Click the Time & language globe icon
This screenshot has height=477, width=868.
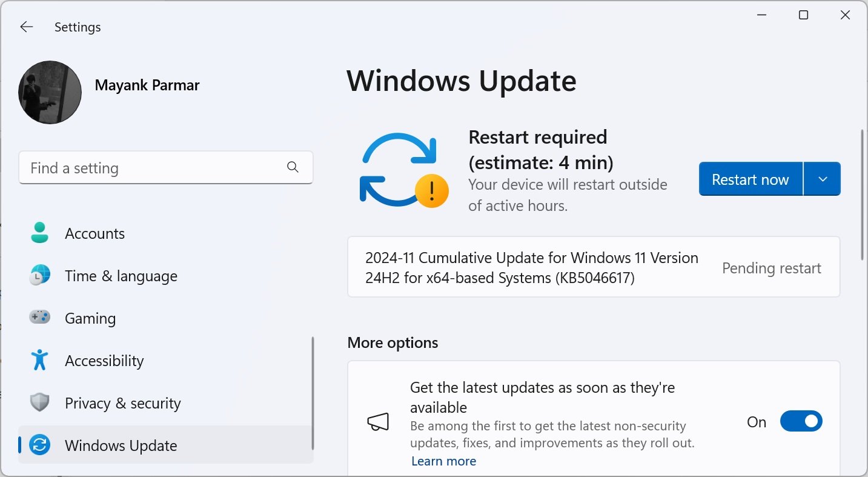click(x=40, y=276)
